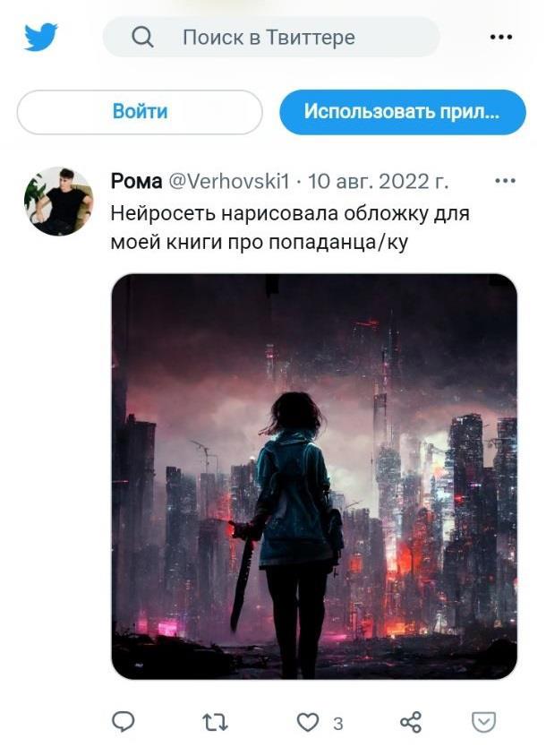Screen dimensions: 546x756
Task: Open the @Verhovski1 handle link
Action: click(229, 182)
